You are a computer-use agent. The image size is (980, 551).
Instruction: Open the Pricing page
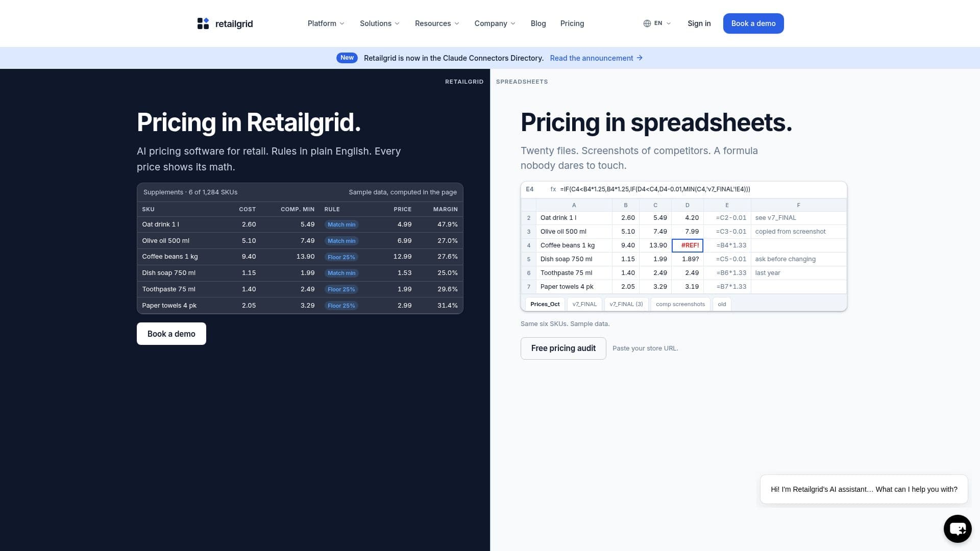pos(572,23)
